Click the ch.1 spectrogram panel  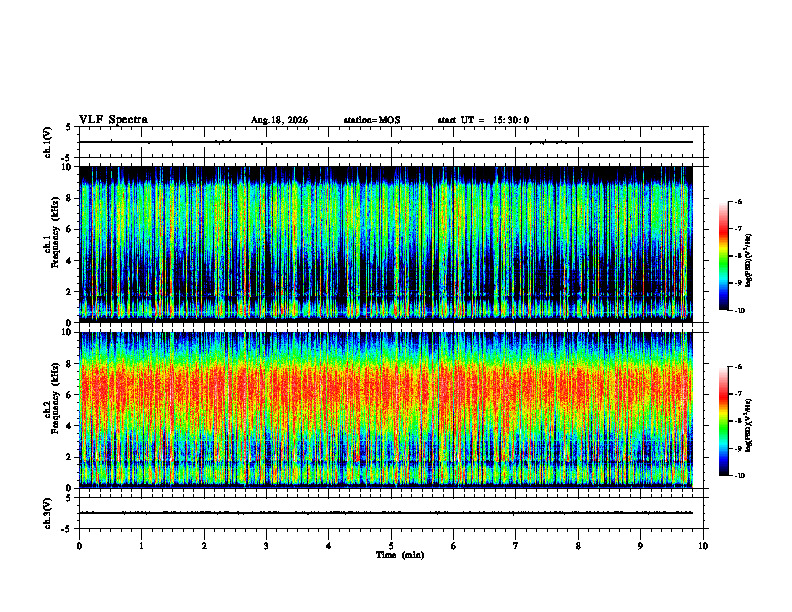pos(386,244)
